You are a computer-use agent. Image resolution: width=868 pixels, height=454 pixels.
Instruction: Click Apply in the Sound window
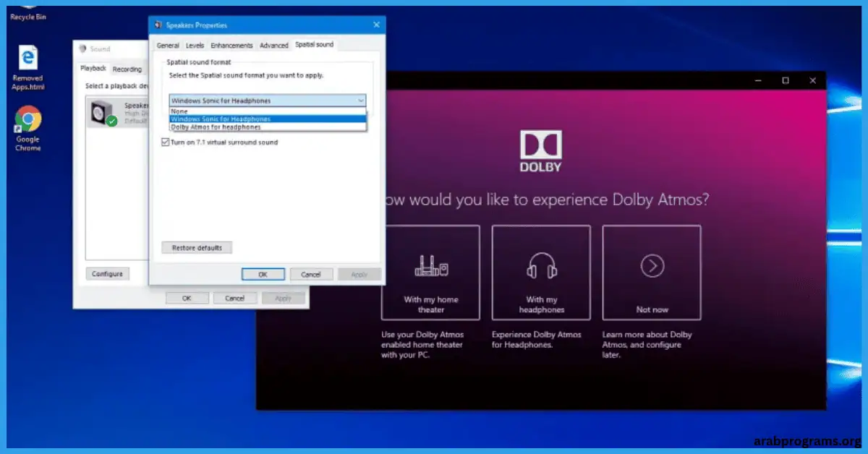tap(284, 298)
